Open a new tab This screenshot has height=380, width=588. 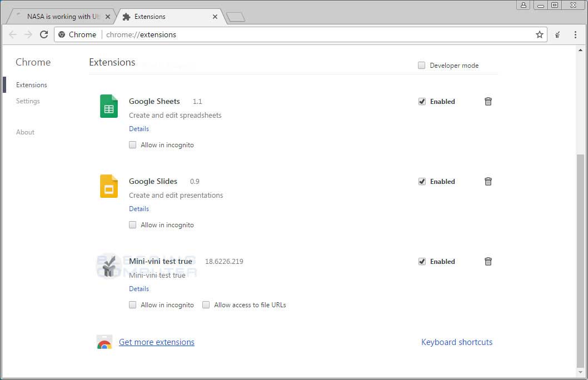coord(236,17)
